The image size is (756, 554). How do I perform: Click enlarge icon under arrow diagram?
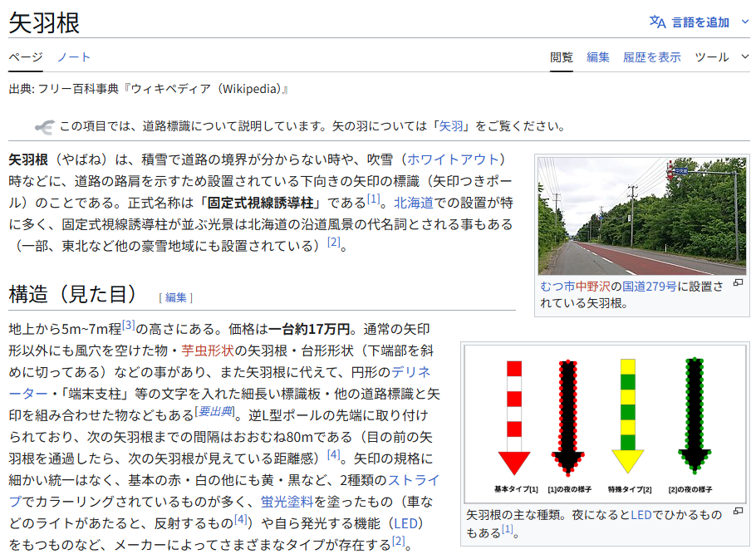pos(738,512)
